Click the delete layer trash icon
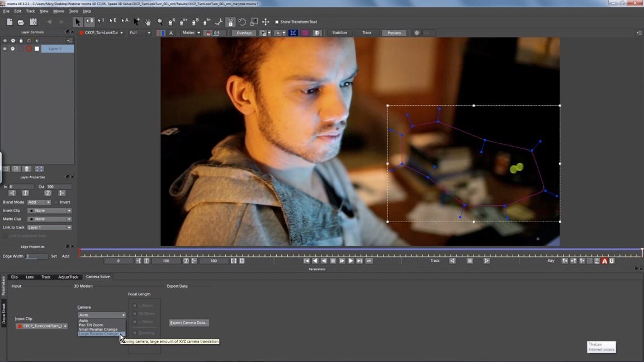 tap(27, 168)
